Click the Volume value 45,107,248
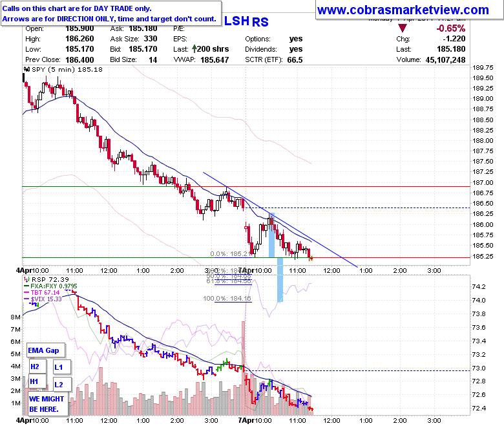 (445, 60)
